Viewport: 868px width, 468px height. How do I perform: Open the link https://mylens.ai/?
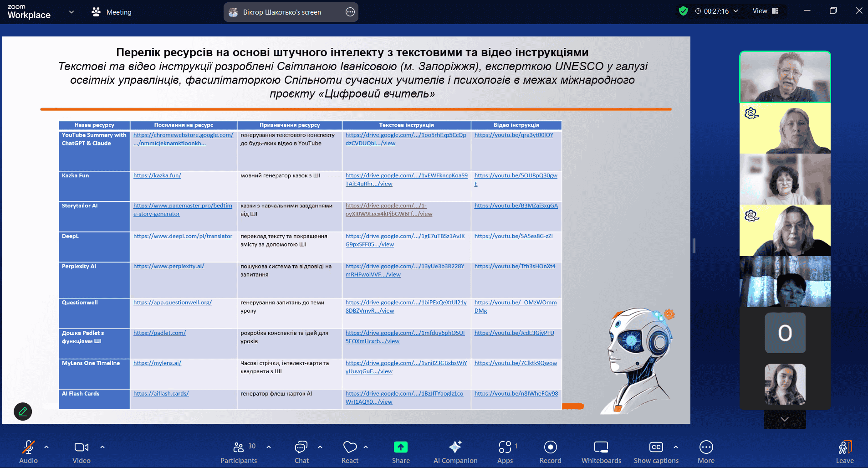[x=157, y=363]
